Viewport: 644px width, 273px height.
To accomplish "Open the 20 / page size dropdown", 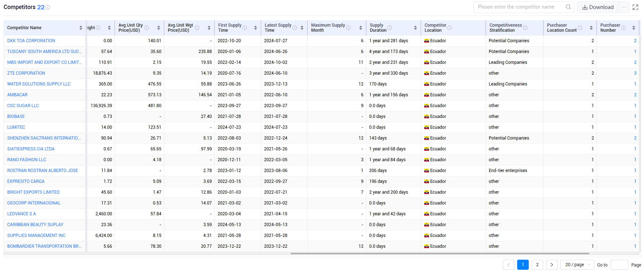I will tap(577, 265).
